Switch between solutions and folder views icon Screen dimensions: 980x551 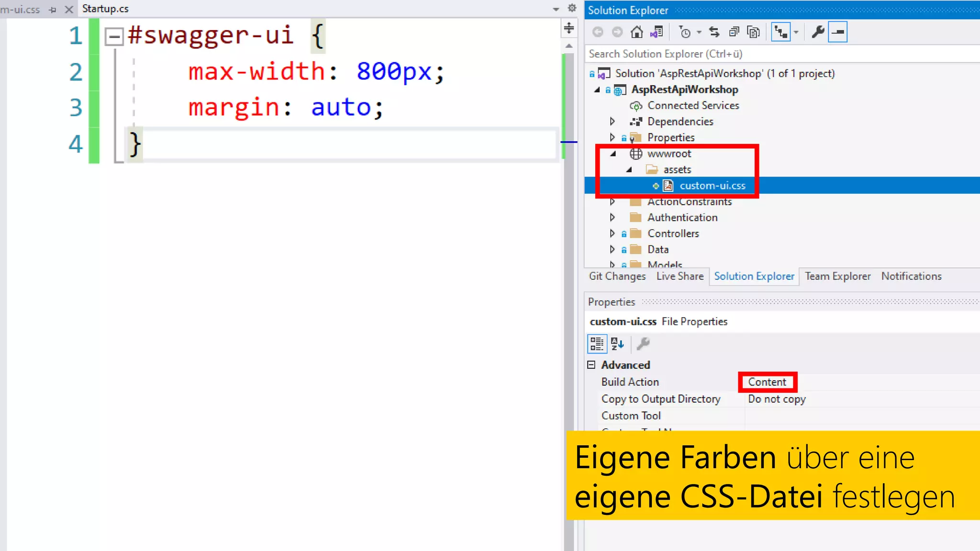click(657, 32)
